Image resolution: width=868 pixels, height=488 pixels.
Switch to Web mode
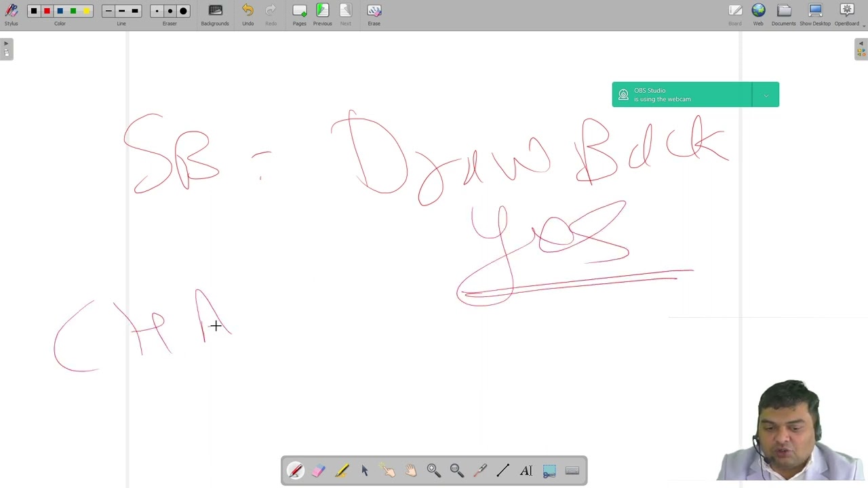(758, 14)
